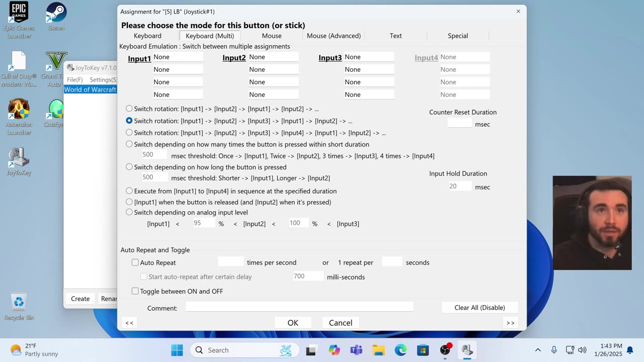Viewport: 644px width, 362px height.
Task: Switch to OBS Studio in taskbar
Action: 445,350
